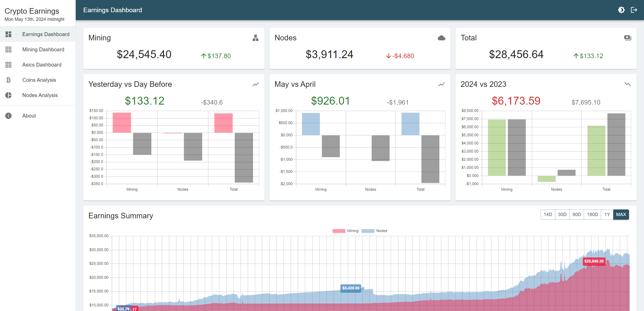
Task: Click the red $6,173.59 2024 value
Action: 516,101
